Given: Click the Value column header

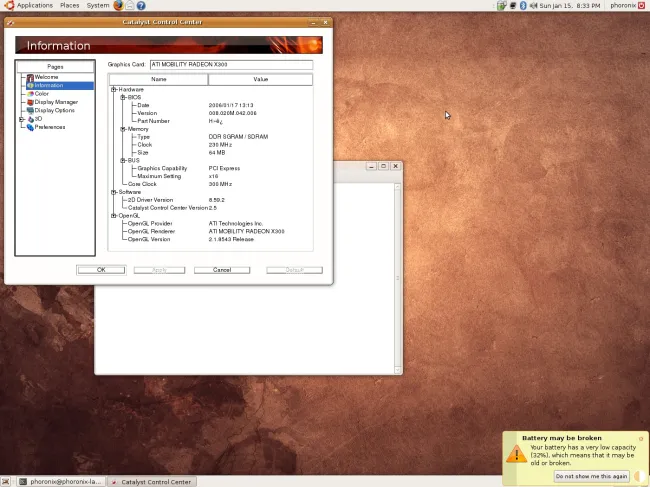Looking at the screenshot, I should pyautogui.click(x=261, y=79).
